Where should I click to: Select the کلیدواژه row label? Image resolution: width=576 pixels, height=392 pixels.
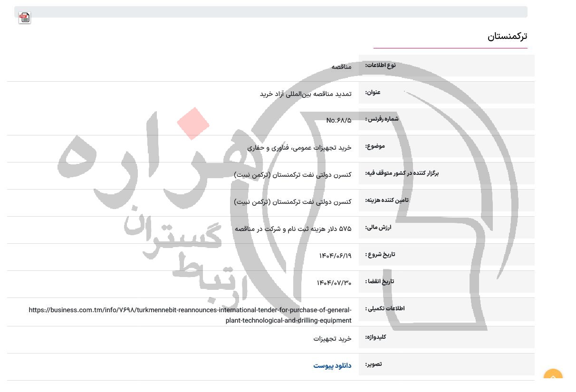(375, 337)
